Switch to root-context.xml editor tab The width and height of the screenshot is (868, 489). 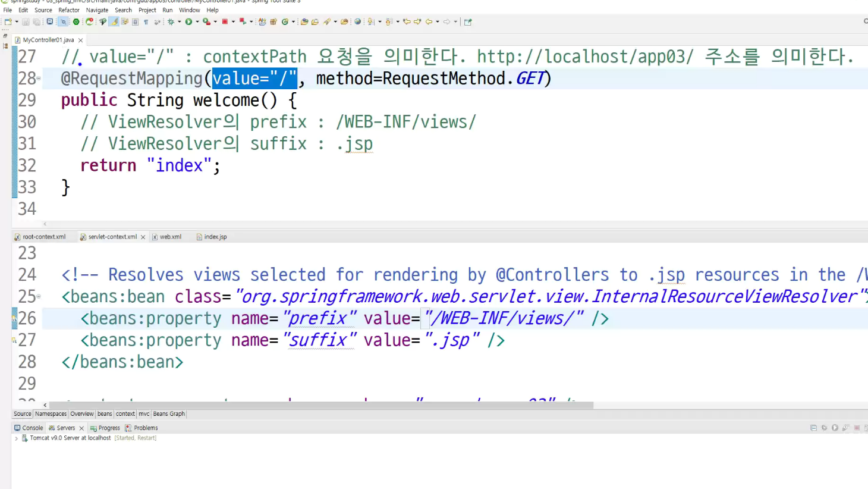pyautogui.click(x=40, y=237)
